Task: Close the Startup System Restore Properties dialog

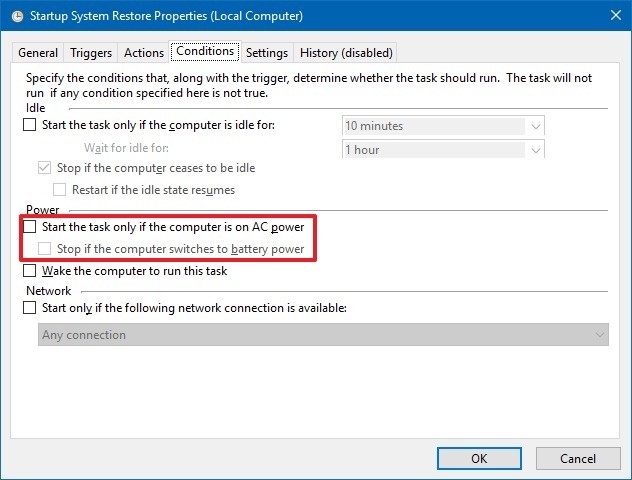Action: (616, 15)
